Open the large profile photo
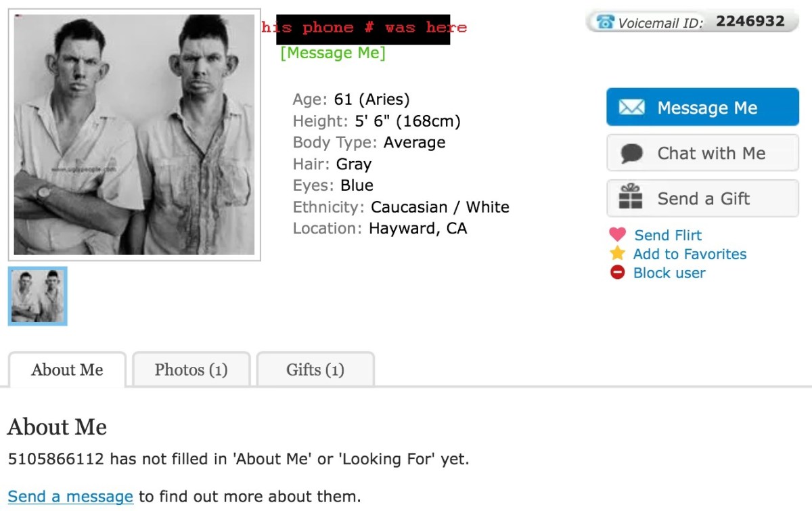The width and height of the screenshot is (812, 511). [x=134, y=135]
